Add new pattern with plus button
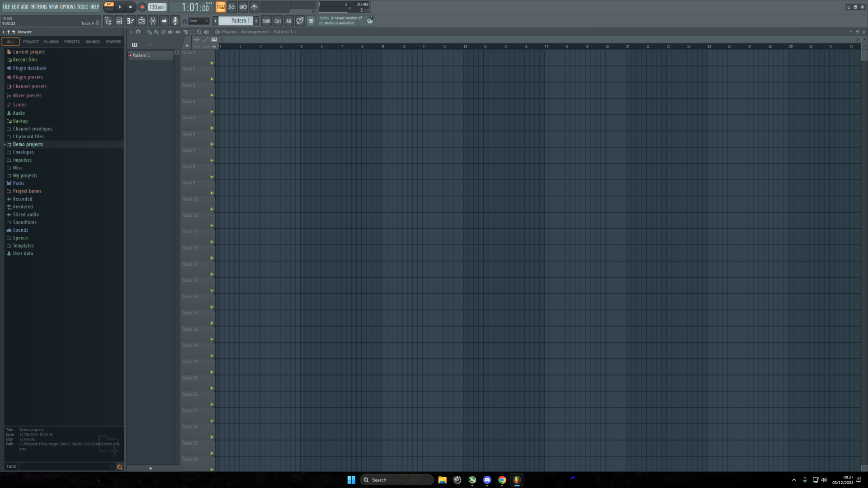The image size is (868, 488). 256,21
